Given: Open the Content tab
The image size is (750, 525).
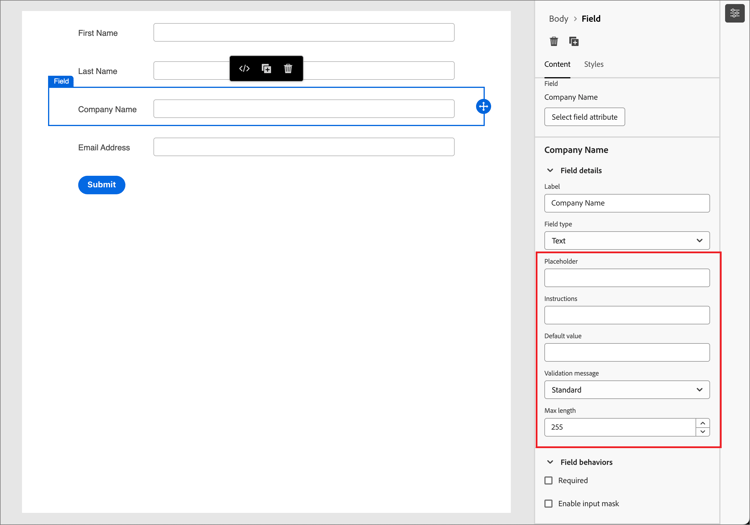Looking at the screenshot, I should [557, 64].
